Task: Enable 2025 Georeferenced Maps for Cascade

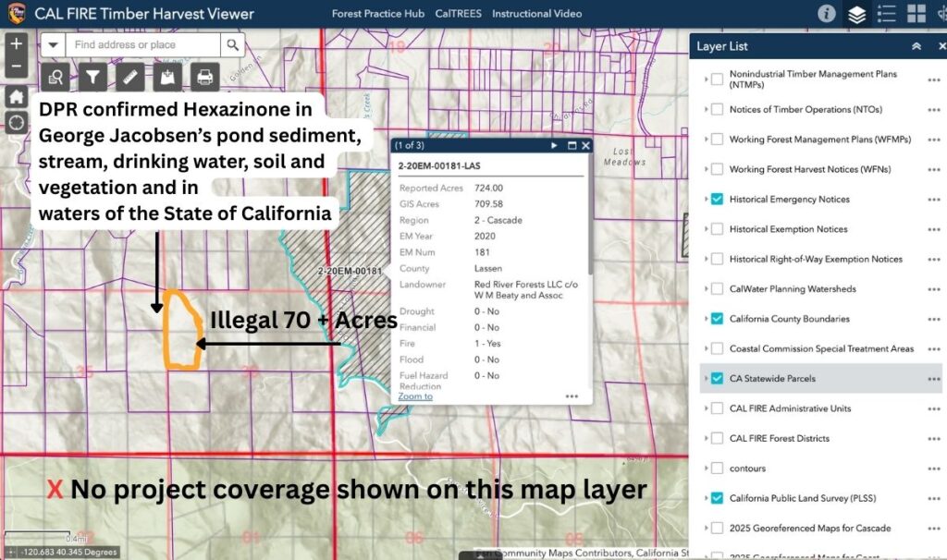Action: coord(717,528)
